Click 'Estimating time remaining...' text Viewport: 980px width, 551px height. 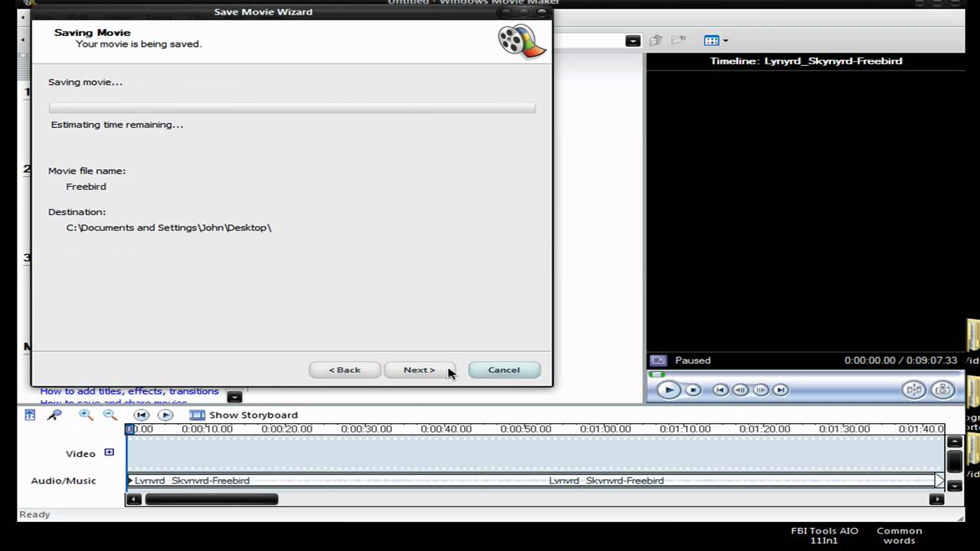pos(117,125)
